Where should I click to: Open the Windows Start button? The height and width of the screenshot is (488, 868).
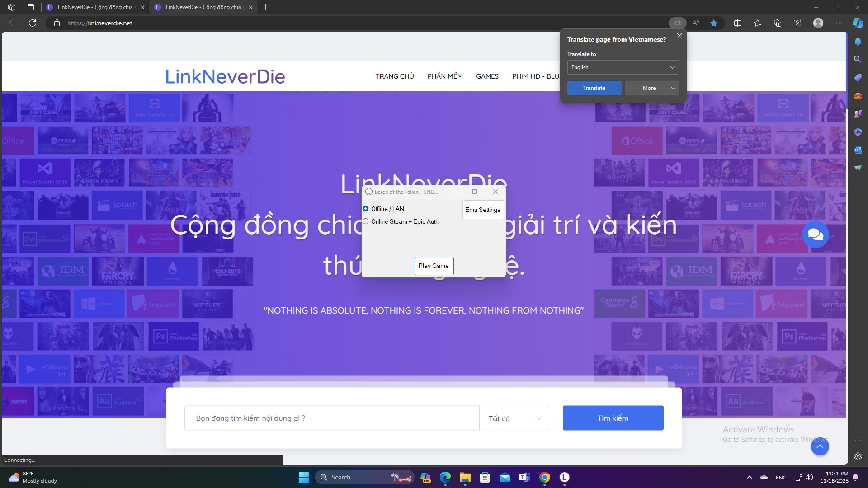[x=304, y=477]
